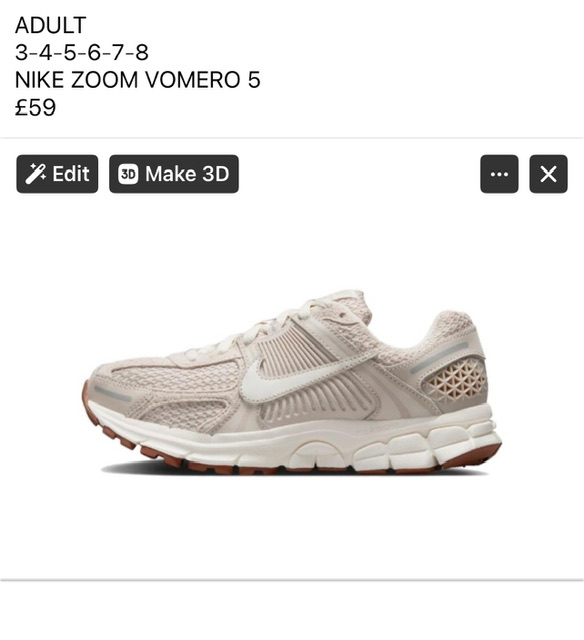Click the grey reflective stripe on the heel

[440, 358]
